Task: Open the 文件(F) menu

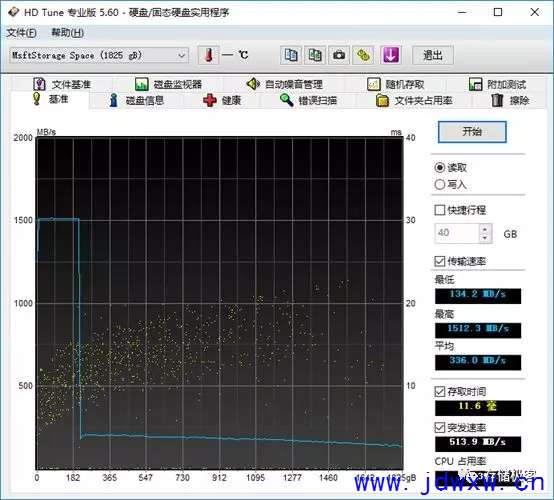Action: (x=21, y=33)
